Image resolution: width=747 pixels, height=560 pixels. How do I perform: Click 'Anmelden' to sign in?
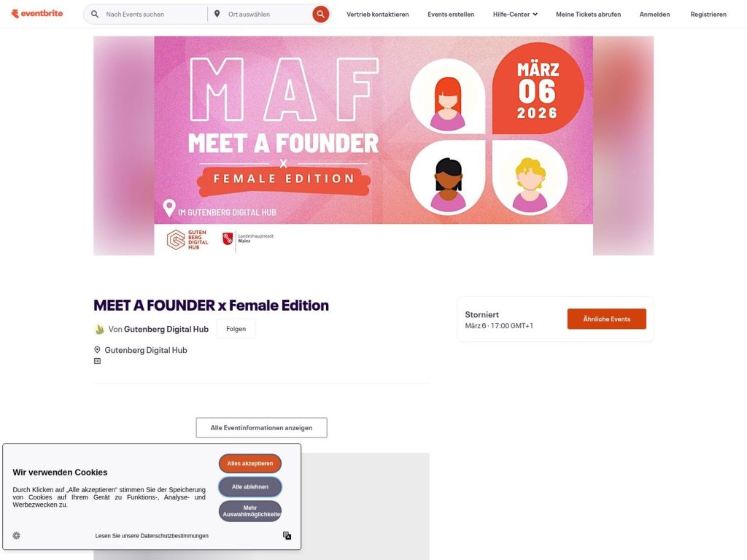pyautogui.click(x=654, y=13)
